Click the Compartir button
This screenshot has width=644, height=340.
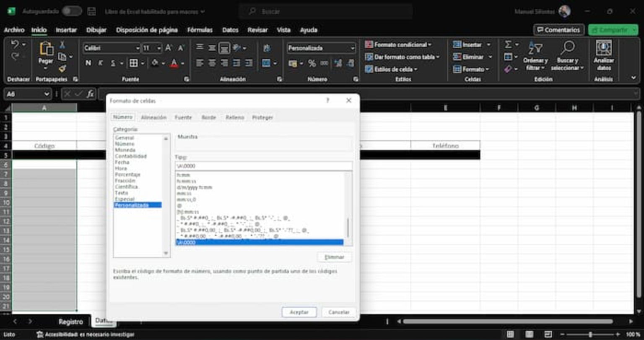tap(613, 30)
